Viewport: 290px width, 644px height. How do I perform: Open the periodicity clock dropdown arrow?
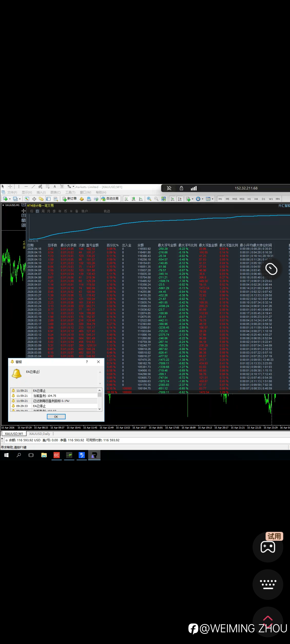pos(202,199)
